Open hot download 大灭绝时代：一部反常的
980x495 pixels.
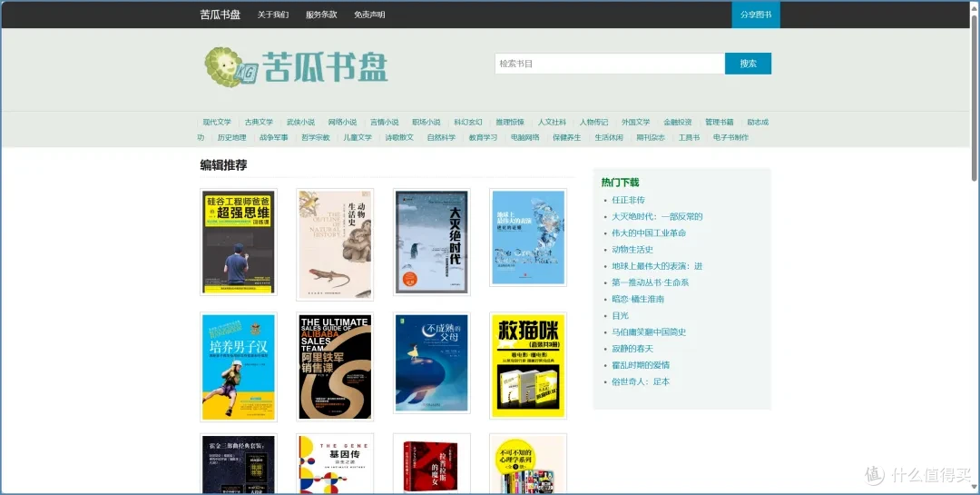pos(658,216)
